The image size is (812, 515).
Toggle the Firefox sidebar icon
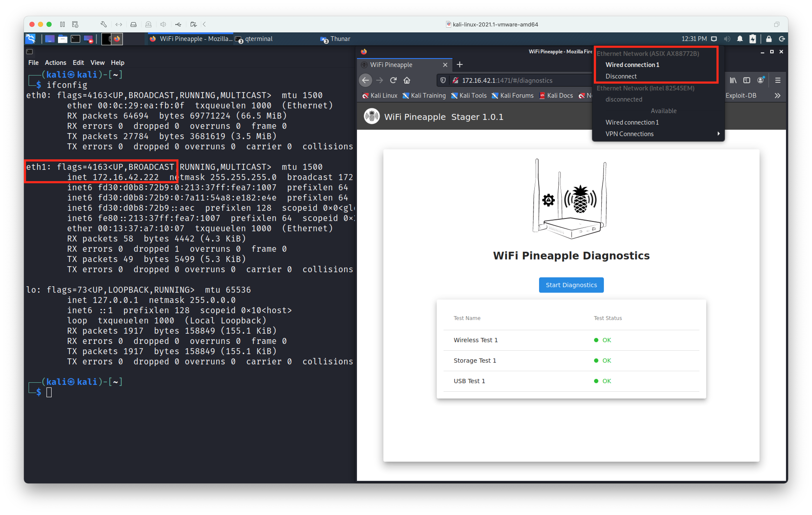(x=747, y=80)
